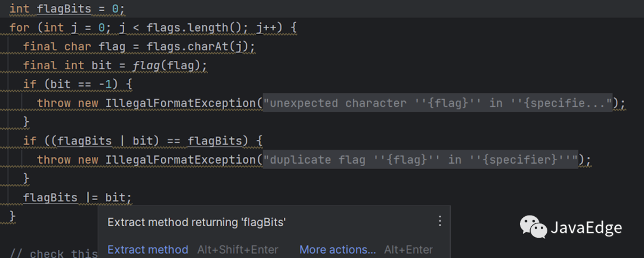Click the (flagBits | bit) expression

pos(105,141)
